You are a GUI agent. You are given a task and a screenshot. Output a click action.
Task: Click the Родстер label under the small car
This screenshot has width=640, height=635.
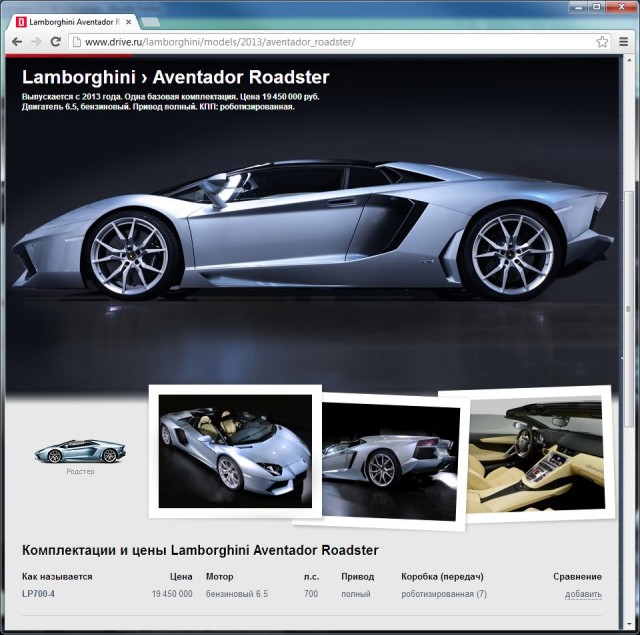[x=80, y=471]
